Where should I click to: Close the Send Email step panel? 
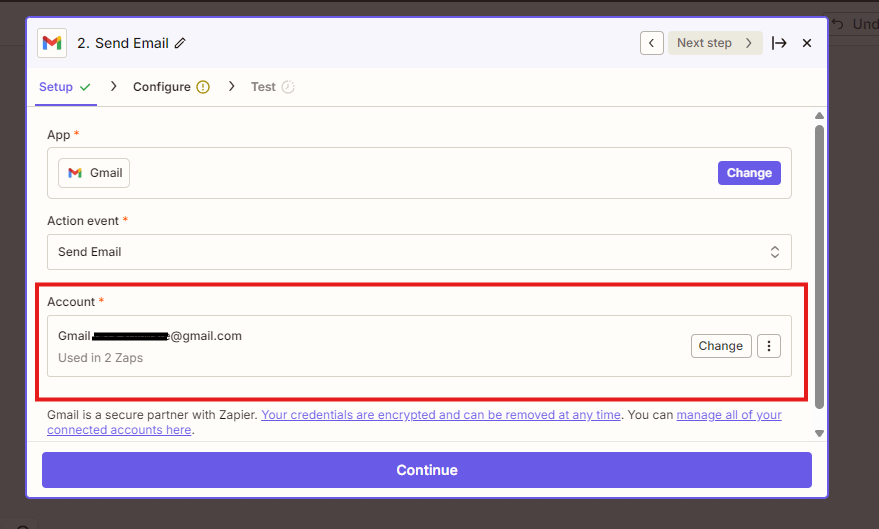click(807, 43)
